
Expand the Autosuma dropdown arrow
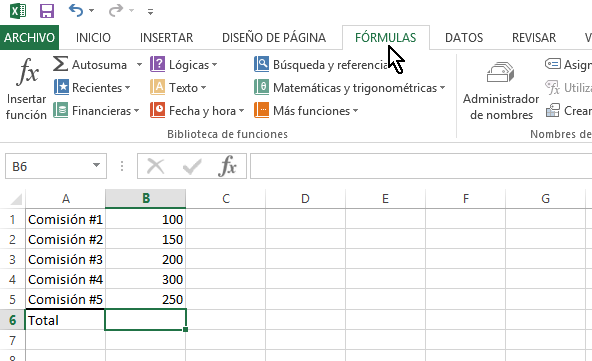pyautogui.click(x=139, y=65)
